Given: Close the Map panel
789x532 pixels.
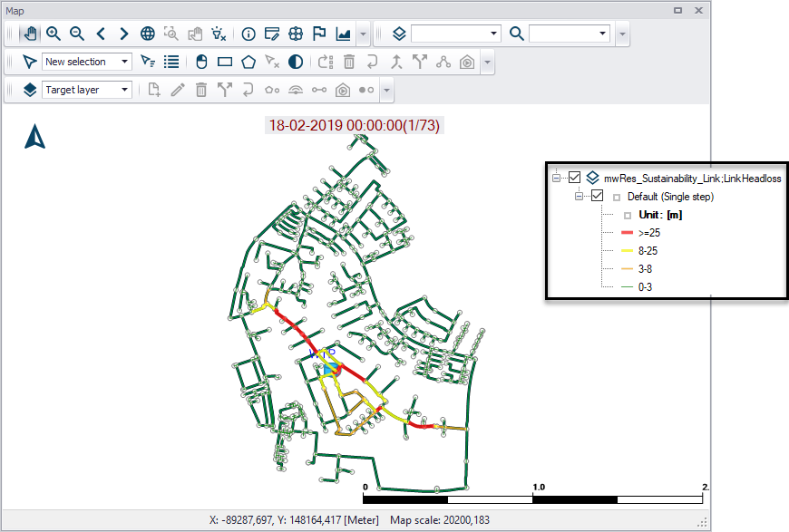Looking at the screenshot, I should pyautogui.click(x=698, y=11).
